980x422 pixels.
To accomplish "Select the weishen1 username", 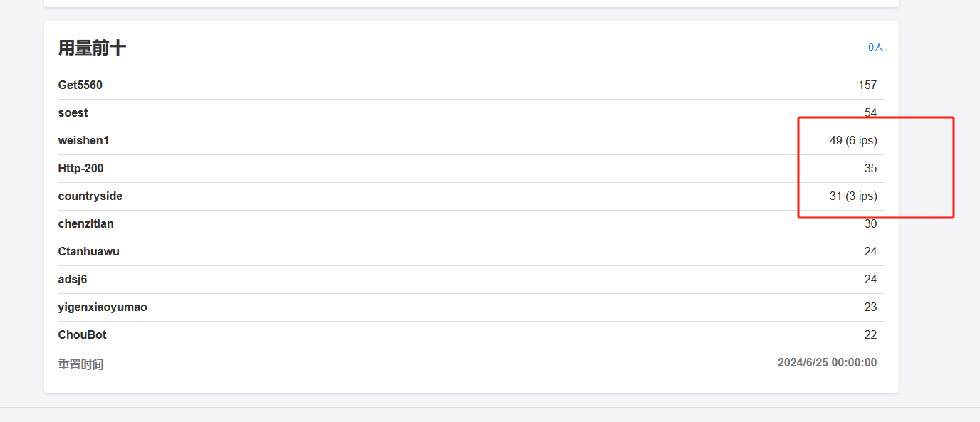I will click(83, 141).
